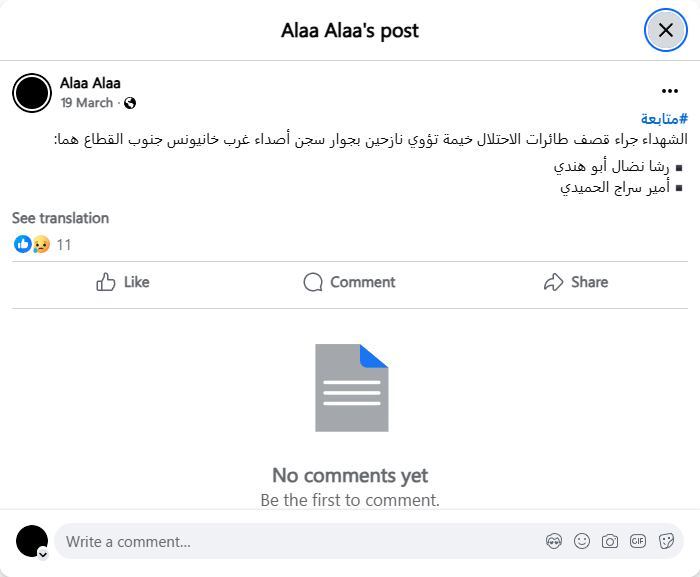Share the post
The height and width of the screenshot is (577, 700).
click(x=575, y=282)
